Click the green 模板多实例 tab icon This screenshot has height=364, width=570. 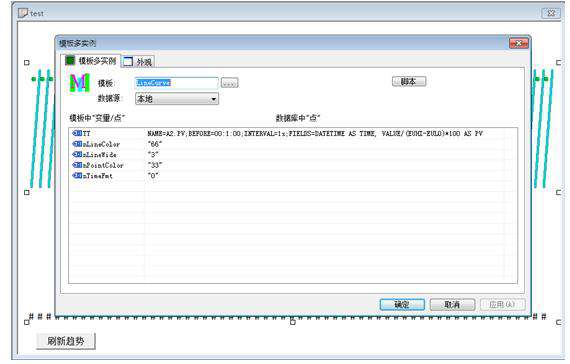(70, 60)
